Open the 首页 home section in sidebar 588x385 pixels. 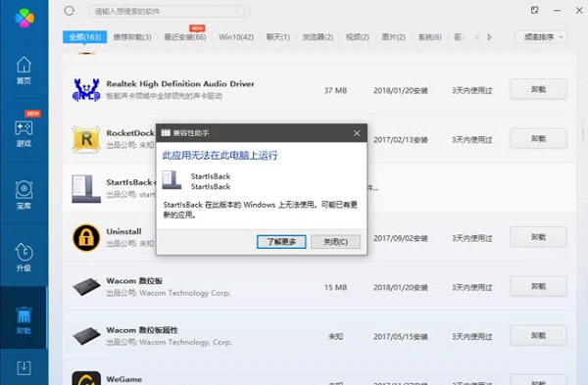click(x=24, y=71)
